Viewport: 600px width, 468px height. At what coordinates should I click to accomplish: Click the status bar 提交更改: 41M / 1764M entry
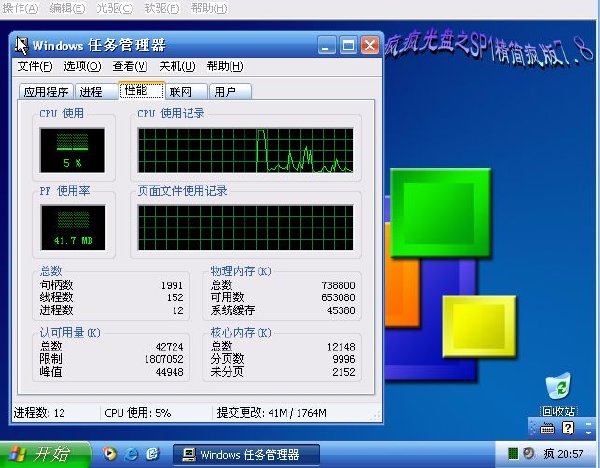point(271,413)
